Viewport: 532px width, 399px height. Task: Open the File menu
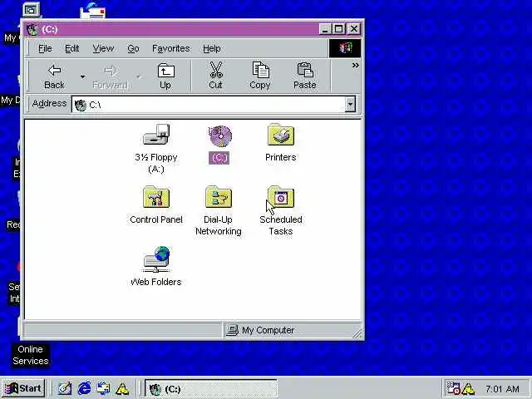(45, 48)
